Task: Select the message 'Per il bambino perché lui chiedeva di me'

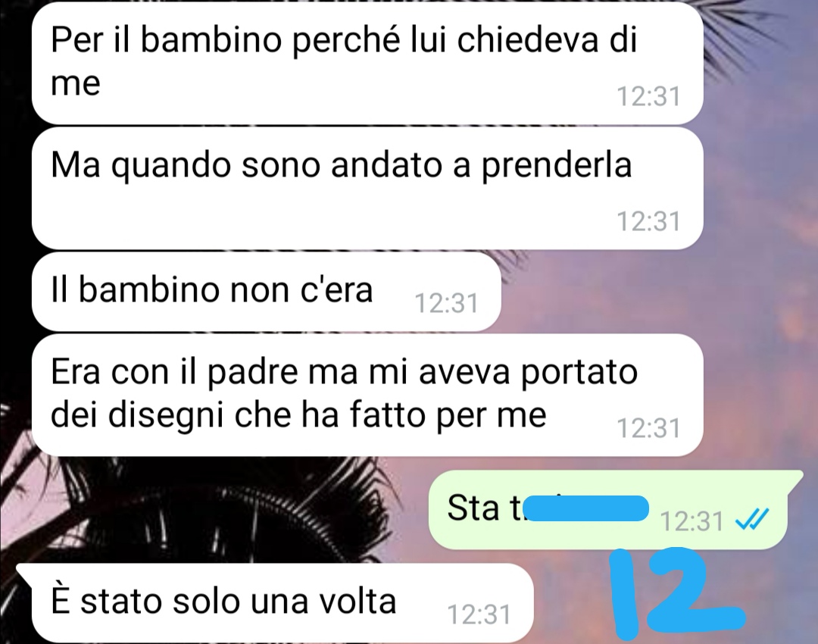Action: click(367, 63)
